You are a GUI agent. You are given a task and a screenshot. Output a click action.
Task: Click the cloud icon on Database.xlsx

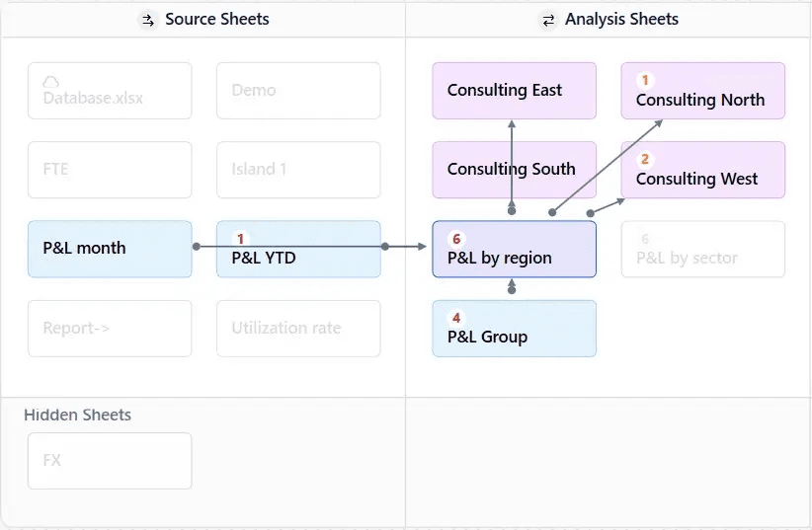point(50,82)
